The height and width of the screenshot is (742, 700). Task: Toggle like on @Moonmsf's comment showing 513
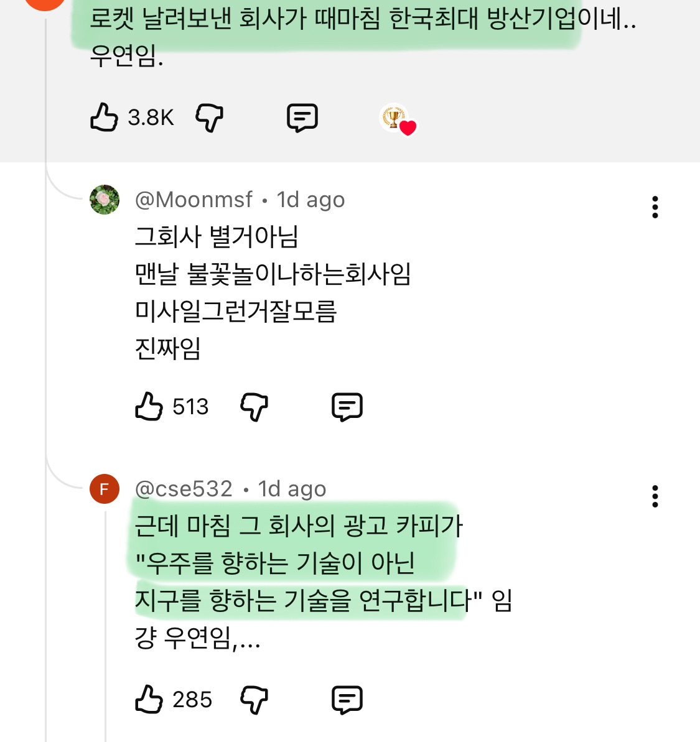149,406
